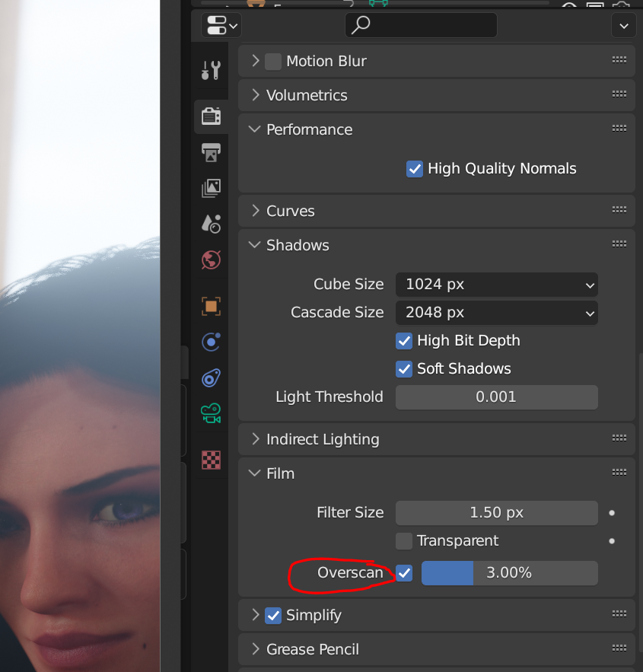Open the Texture properties tab
The width and height of the screenshot is (643, 672).
pos(212,460)
